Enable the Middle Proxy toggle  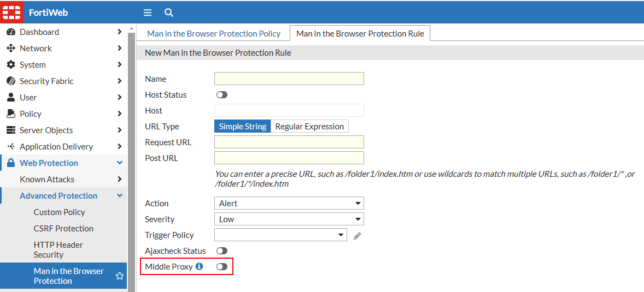click(221, 267)
